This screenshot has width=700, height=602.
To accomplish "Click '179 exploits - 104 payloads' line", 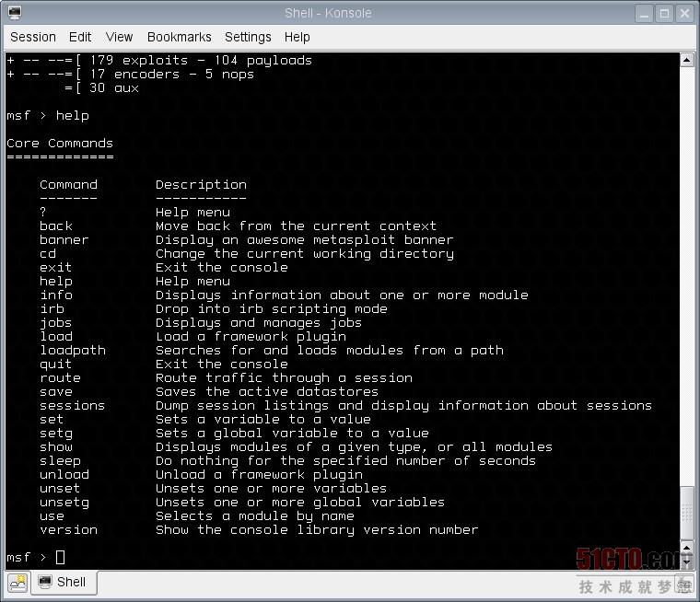I will tap(201, 60).
